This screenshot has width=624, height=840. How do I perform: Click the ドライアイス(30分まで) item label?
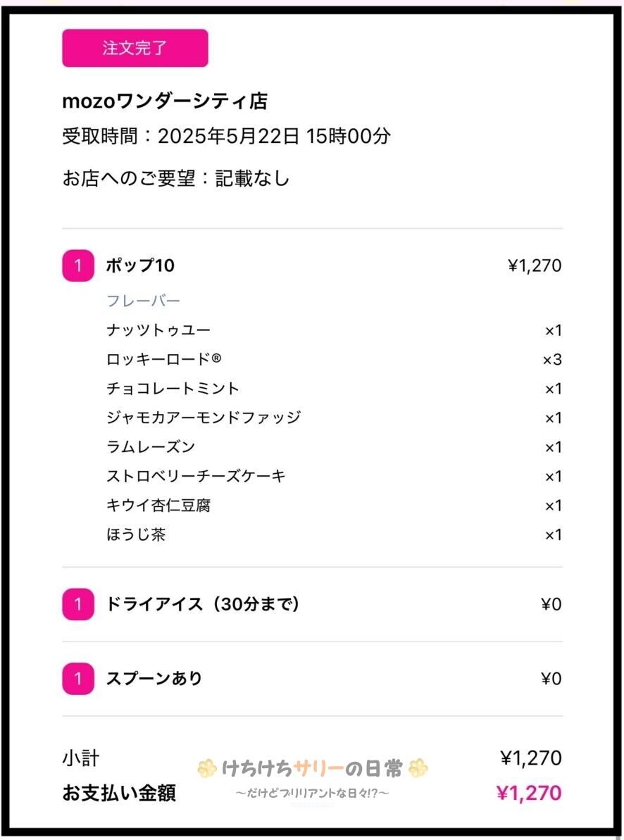point(203,604)
